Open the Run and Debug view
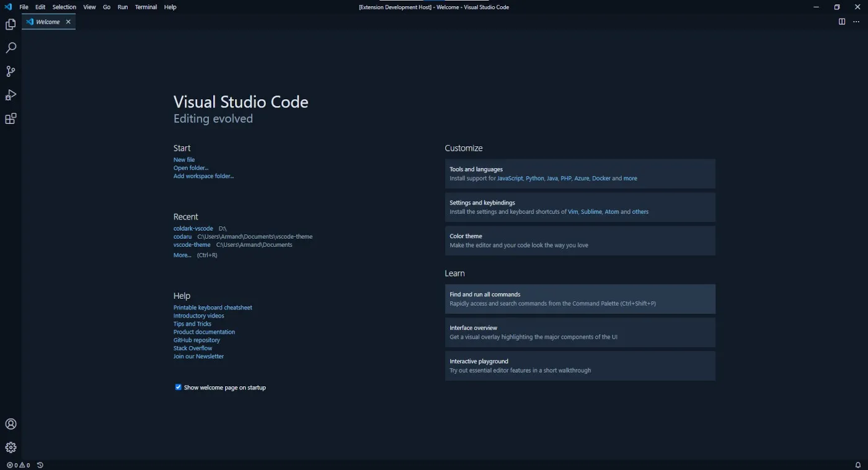868x470 pixels. coord(11,95)
